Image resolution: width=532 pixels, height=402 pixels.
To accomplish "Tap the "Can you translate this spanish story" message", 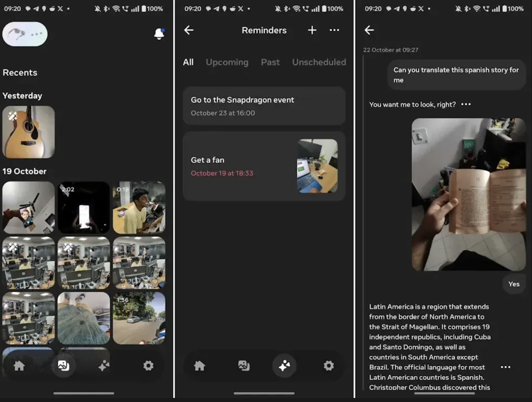I will (x=456, y=75).
